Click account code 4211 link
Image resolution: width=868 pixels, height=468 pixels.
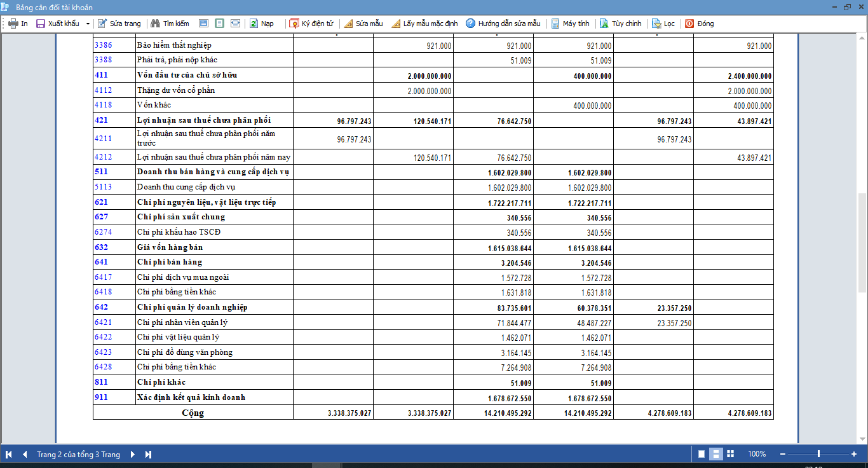click(103, 139)
